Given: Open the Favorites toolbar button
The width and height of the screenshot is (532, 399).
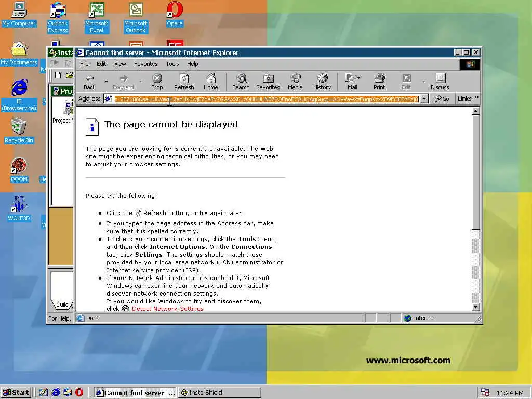Looking at the screenshot, I should tap(268, 82).
